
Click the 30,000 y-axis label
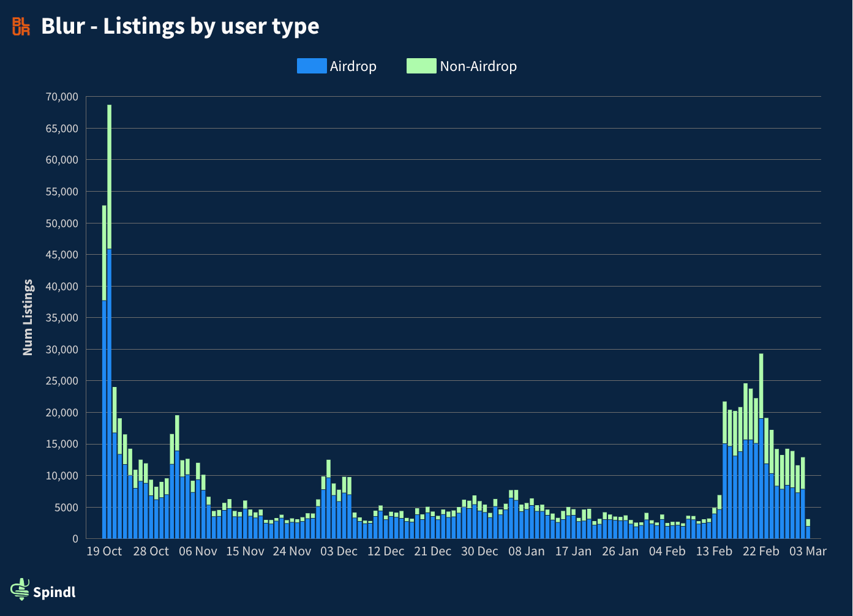(62, 350)
